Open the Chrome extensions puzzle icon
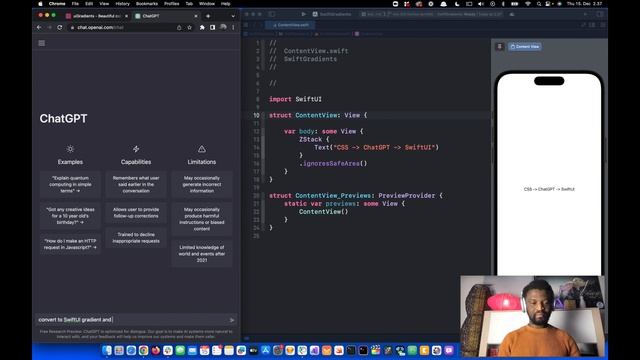Image resolution: width=640 pixels, height=360 pixels. tap(202, 27)
